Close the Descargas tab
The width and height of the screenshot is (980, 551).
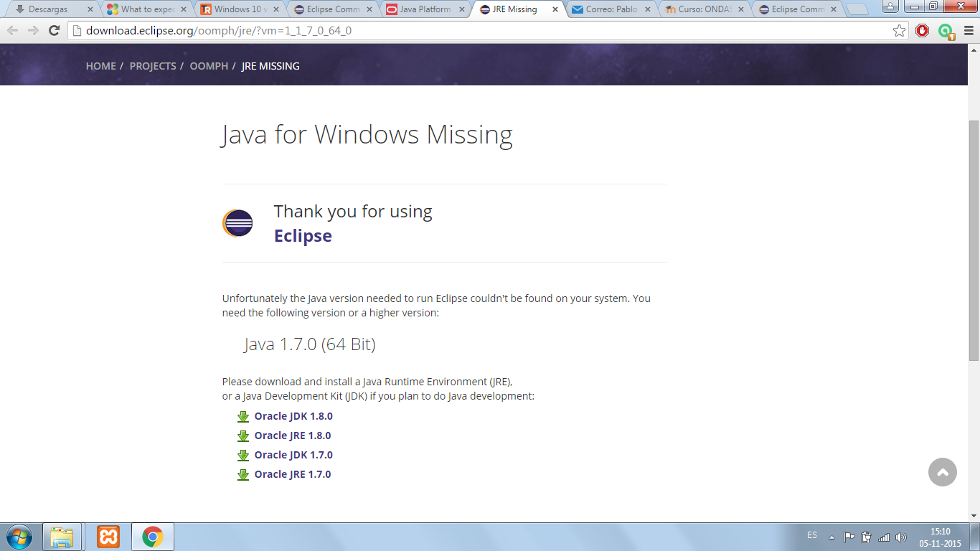[90, 10]
